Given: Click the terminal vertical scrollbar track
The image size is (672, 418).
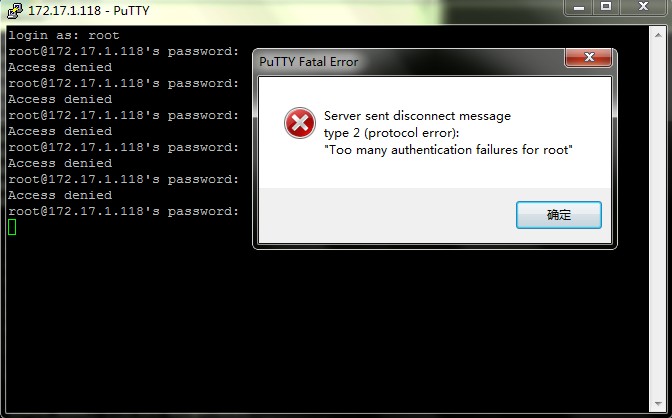Looking at the screenshot, I should [658, 219].
